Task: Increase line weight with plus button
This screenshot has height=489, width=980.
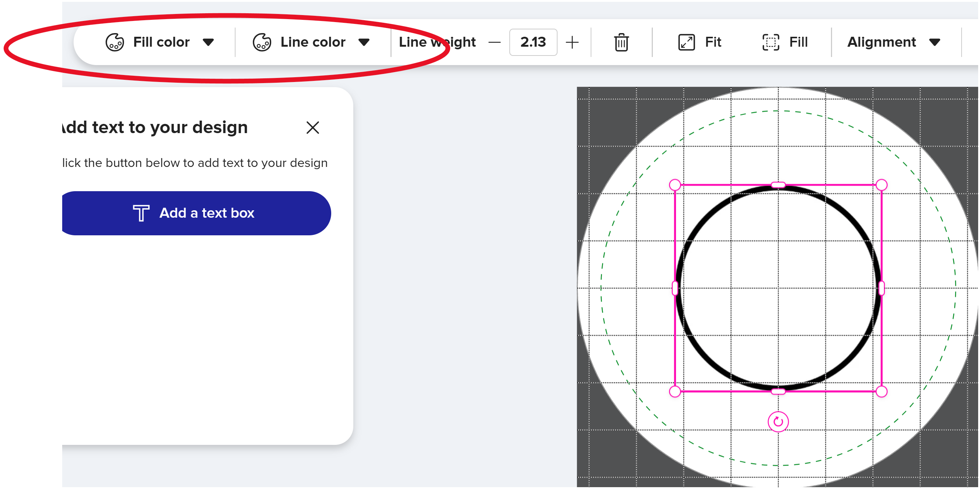Action: tap(572, 42)
